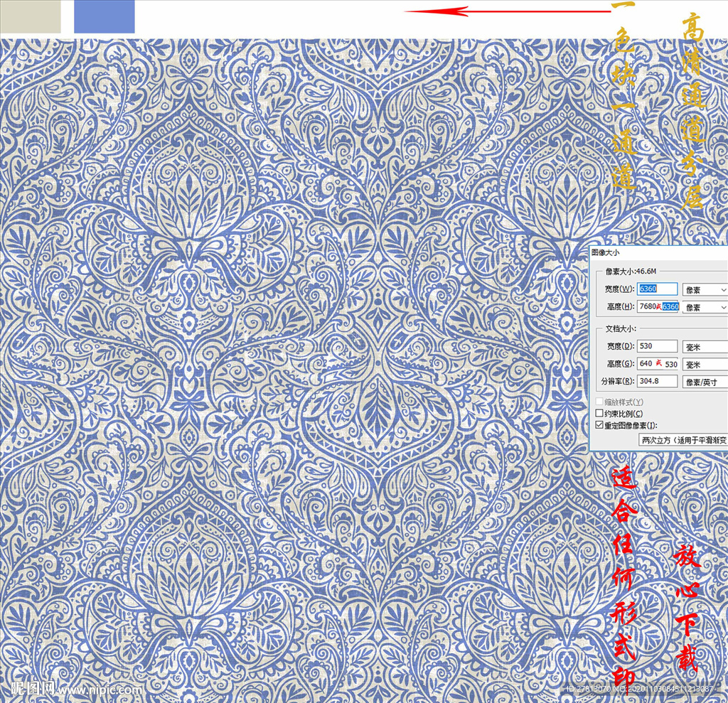The width and height of the screenshot is (728, 703).
Task: Click the resolution field showing 304.8
Action: [x=657, y=381]
